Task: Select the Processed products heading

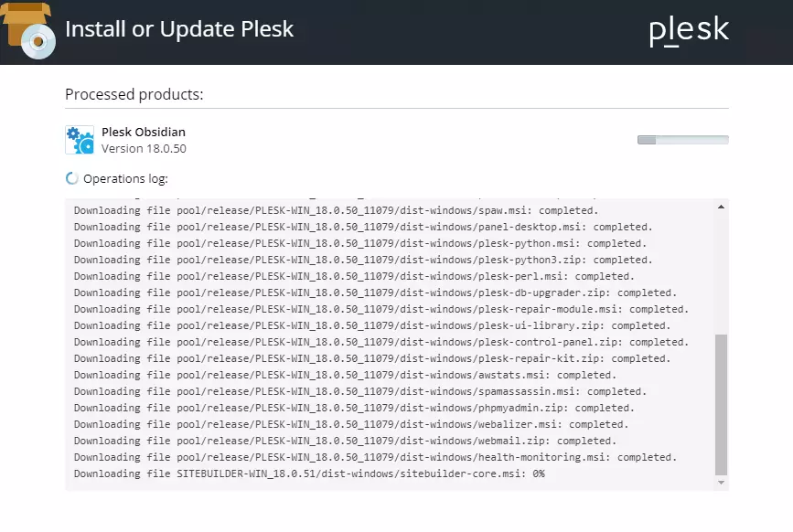Action: coord(134,94)
